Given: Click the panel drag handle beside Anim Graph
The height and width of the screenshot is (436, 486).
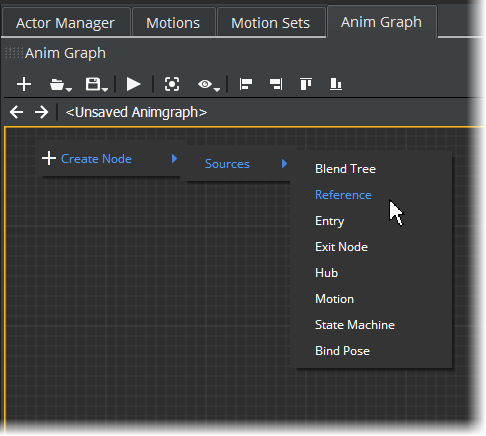Looking at the screenshot, I should (x=14, y=53).
